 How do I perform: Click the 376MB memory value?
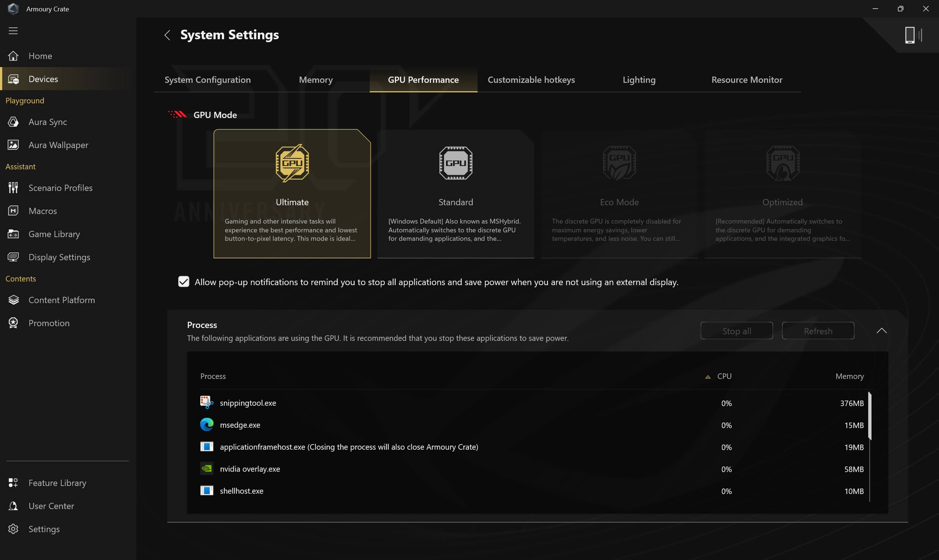click(x=852, y=404)
